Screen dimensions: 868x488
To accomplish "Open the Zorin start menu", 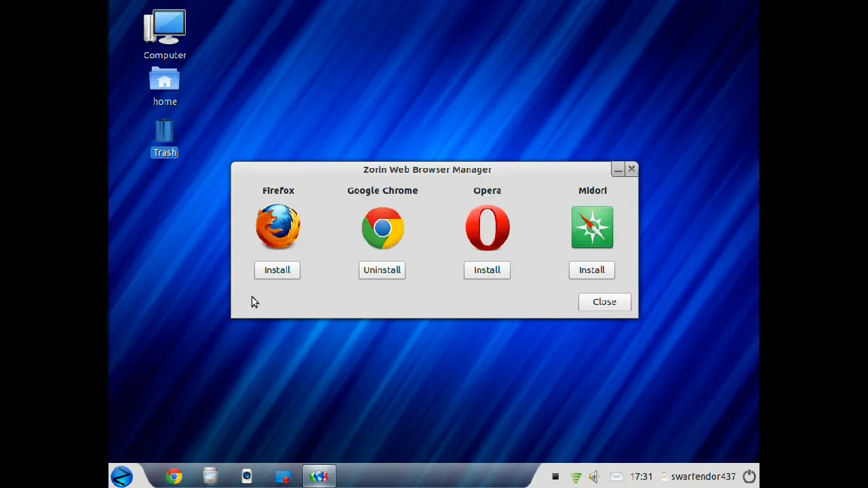I will click(x=122, y=476).
